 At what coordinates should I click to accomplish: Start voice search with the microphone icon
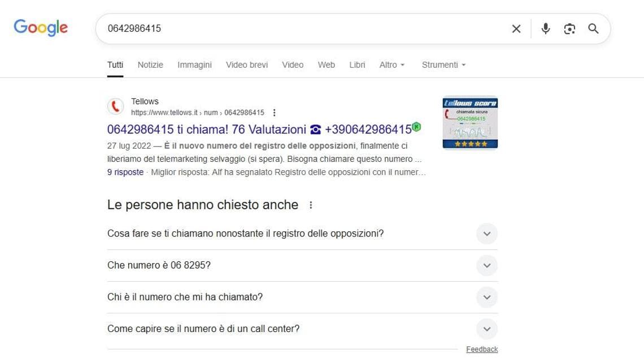[x=545, y=28]
